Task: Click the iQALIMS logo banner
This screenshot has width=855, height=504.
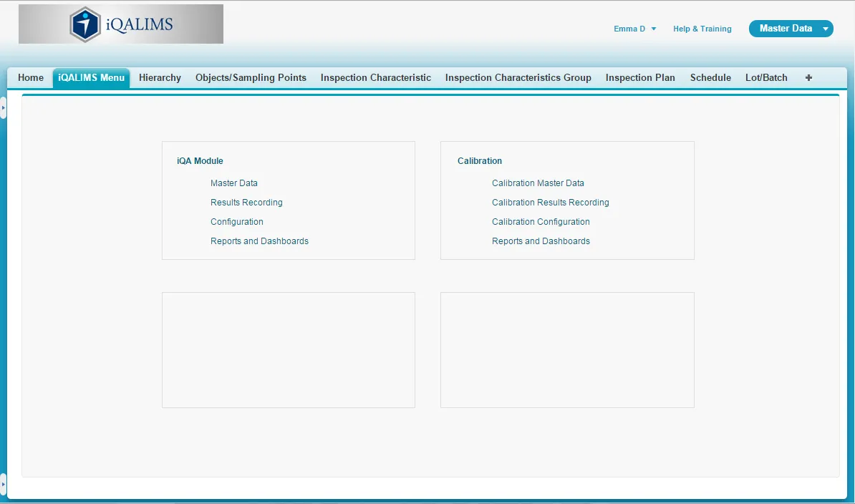Action: [120, 24]
